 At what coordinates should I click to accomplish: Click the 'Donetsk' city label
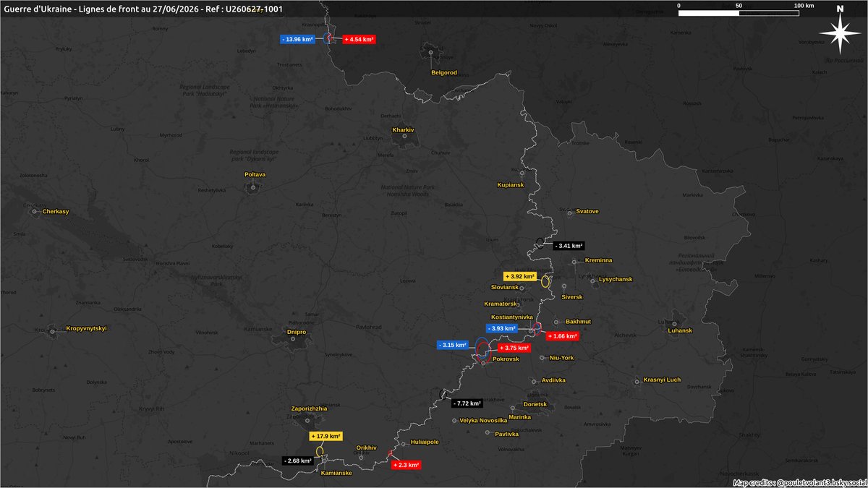[x=535, y=403]
